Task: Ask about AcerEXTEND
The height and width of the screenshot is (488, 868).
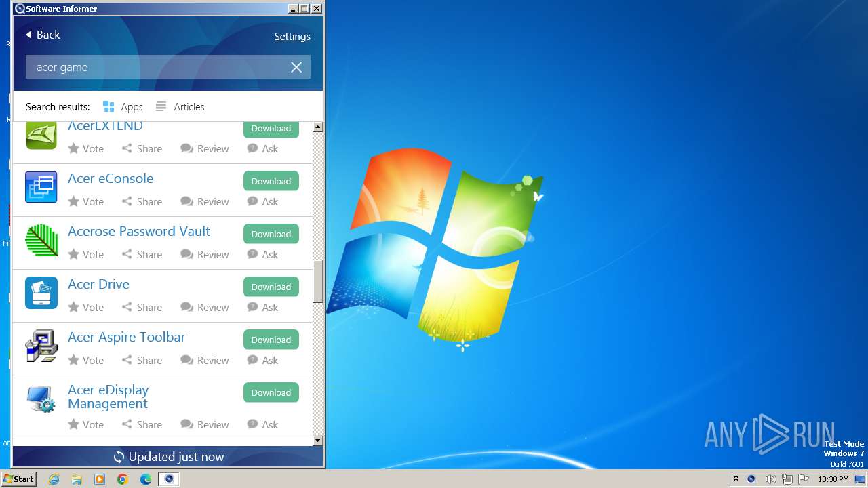Action: [x=262, y=148]
